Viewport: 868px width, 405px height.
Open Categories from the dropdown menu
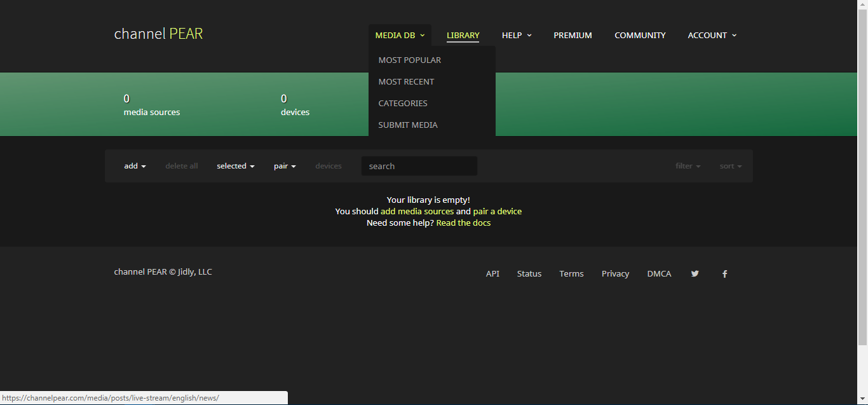click(x=403, y=103)
